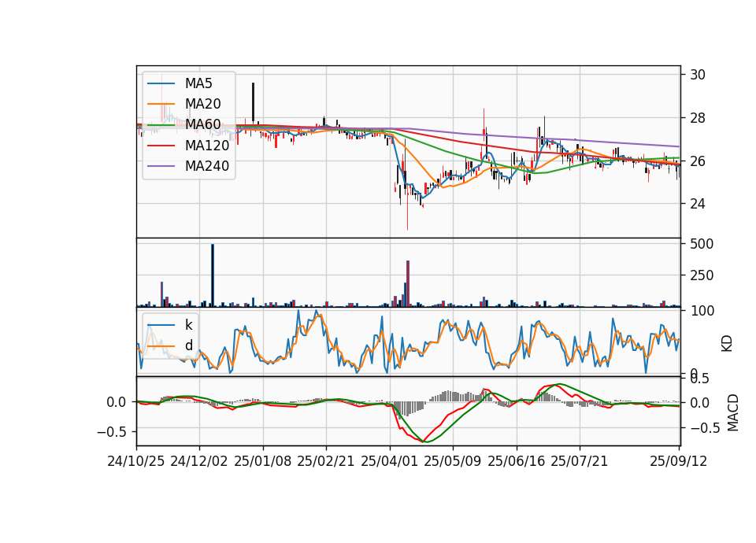Screen dimensions: 756x543
Task: Click the blue MA5 legend line sample
Action: pyautogui.click(x=161, y=84)
